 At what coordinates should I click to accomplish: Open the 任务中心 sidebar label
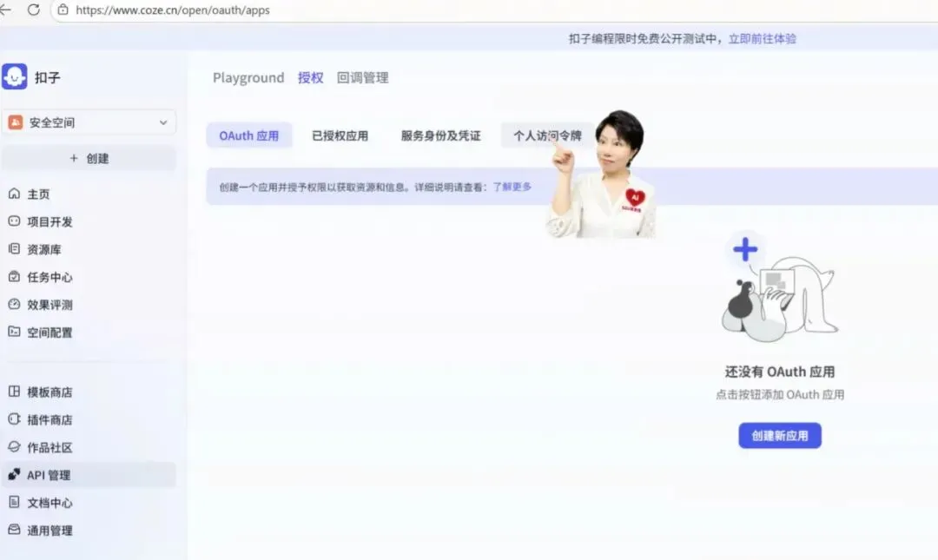50,277
